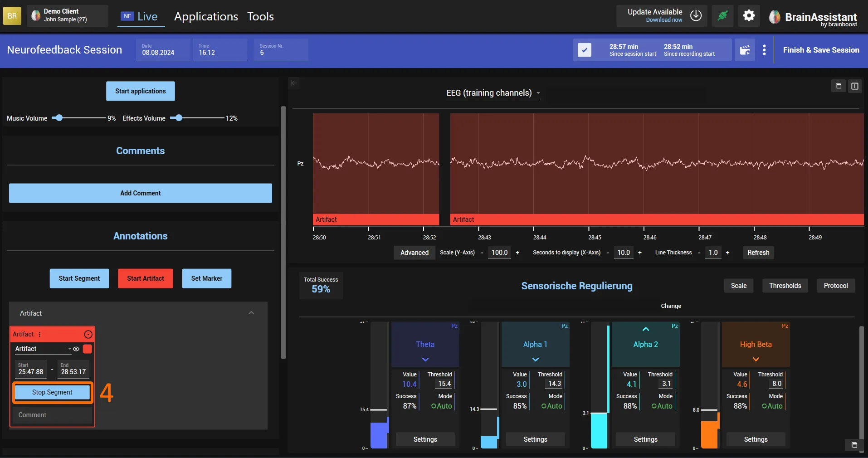Click Start applications button
This screenshot has height=458, width=868.
141,91
